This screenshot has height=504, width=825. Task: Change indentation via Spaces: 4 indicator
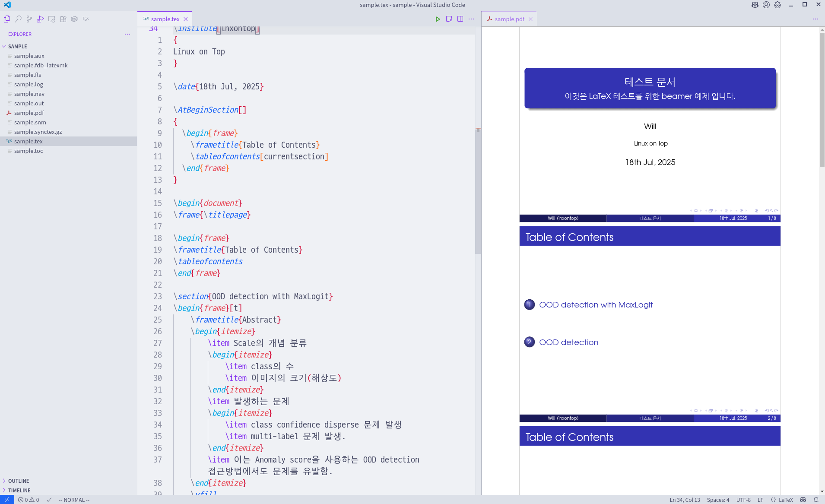coord(718,500)
